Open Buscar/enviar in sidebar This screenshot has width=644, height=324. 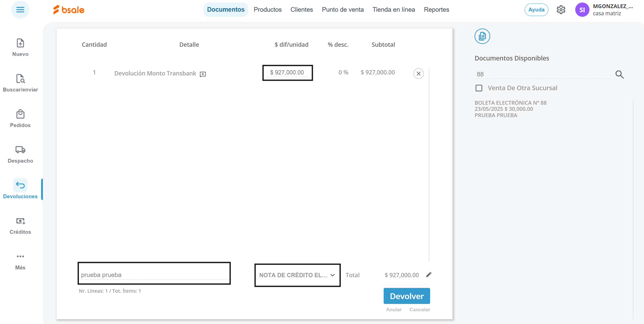pyautogui.click(x=20, y=79)
